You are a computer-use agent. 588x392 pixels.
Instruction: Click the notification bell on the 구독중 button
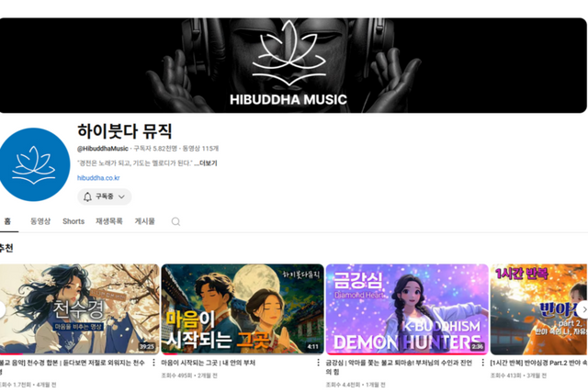coord(88,196)
